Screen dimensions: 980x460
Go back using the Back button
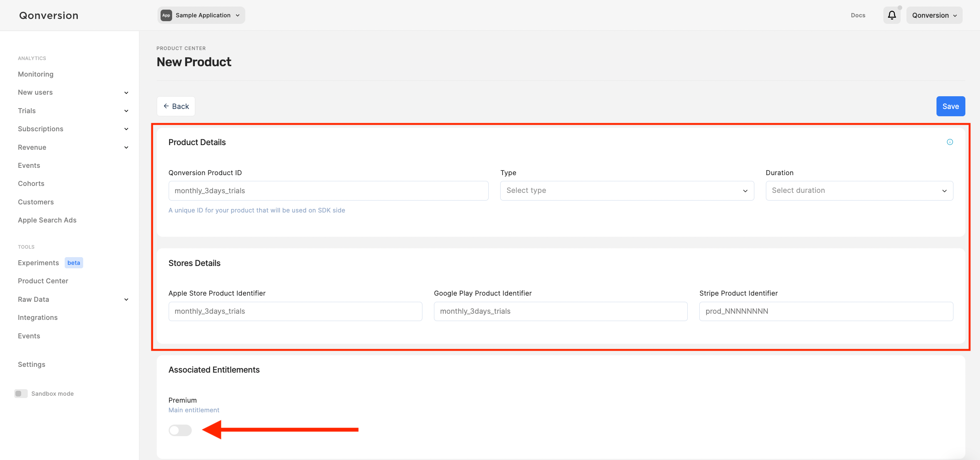click(x=176, y=106)
